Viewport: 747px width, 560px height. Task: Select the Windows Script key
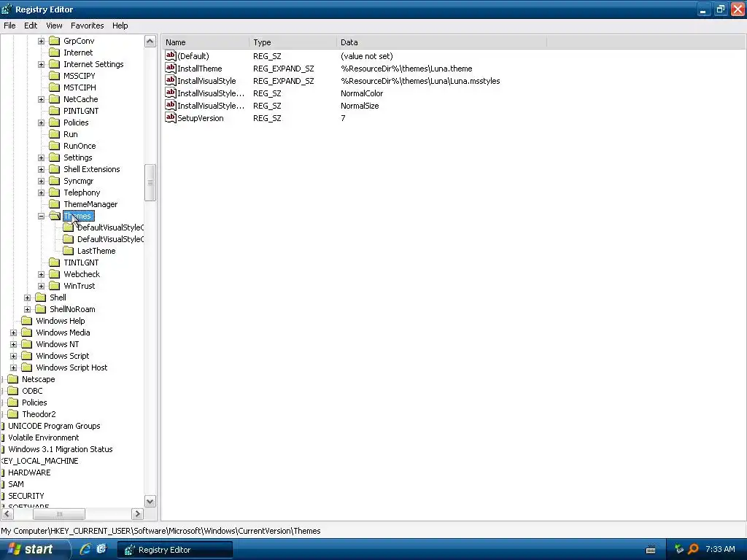[x=63, y=356]
